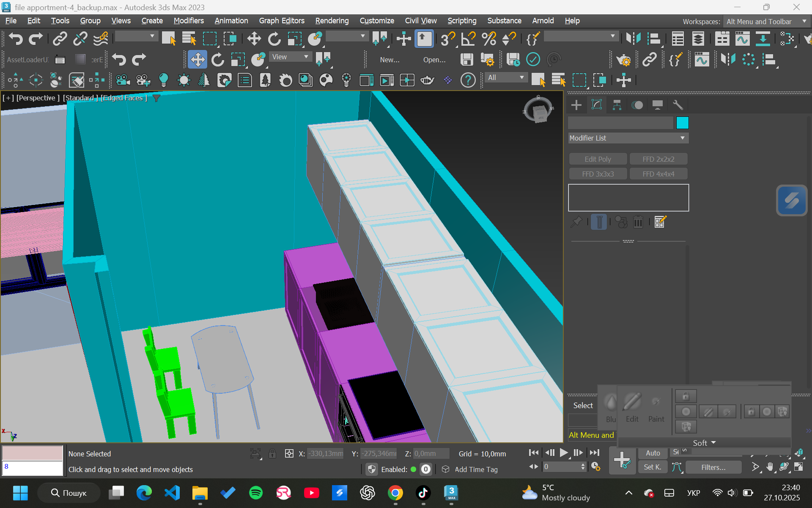Click the Remove modifier trash icon
Screen dimensions: 812x508
click(638, 222)
